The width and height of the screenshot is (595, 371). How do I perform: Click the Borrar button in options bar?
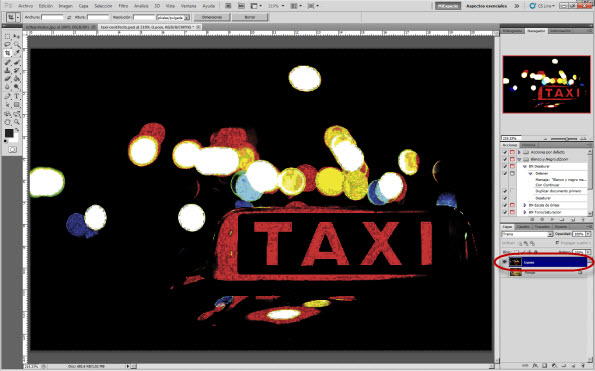pos(250,17)
